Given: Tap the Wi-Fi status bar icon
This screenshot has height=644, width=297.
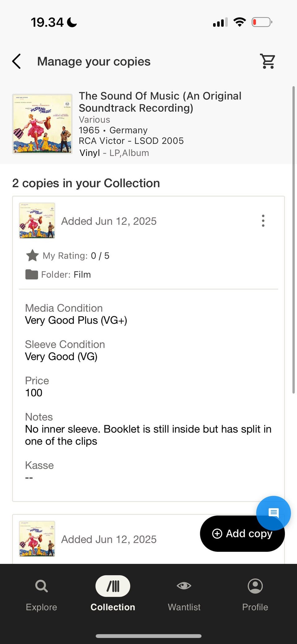Looking at the screenshot, I should (239, 22).
